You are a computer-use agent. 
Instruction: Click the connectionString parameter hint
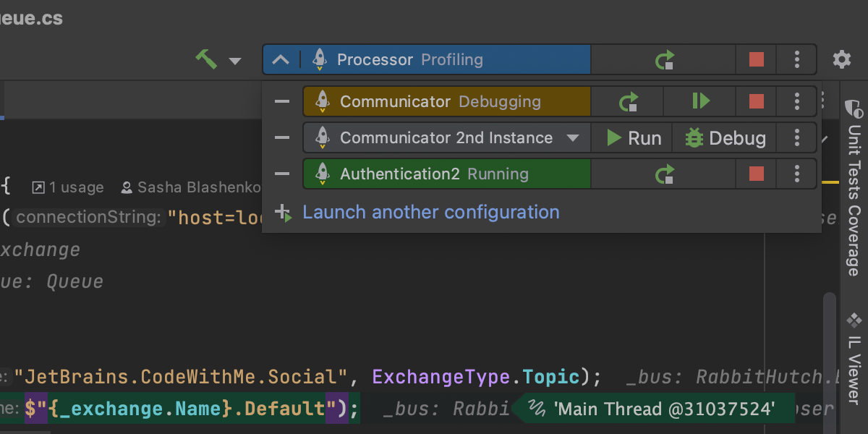(x=89, y=217)
